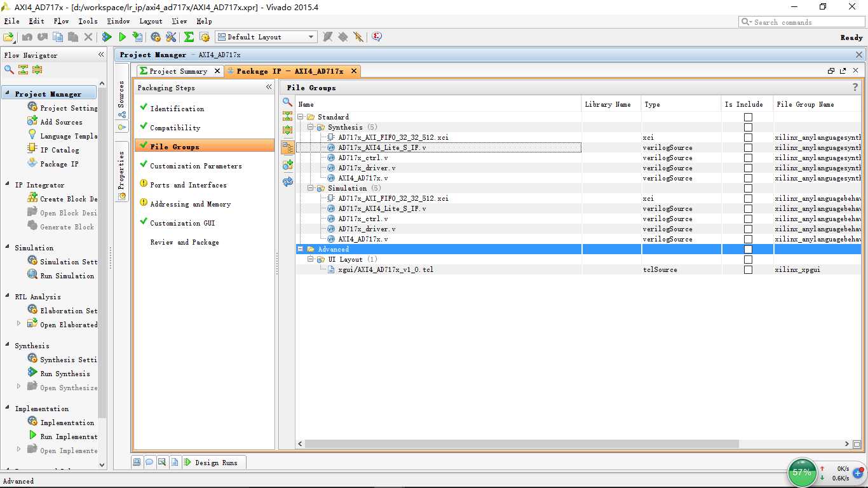Toggle File Groups hierarchical view icon
The height and width of the screenshot is (488, 868).
pos(287,147)
